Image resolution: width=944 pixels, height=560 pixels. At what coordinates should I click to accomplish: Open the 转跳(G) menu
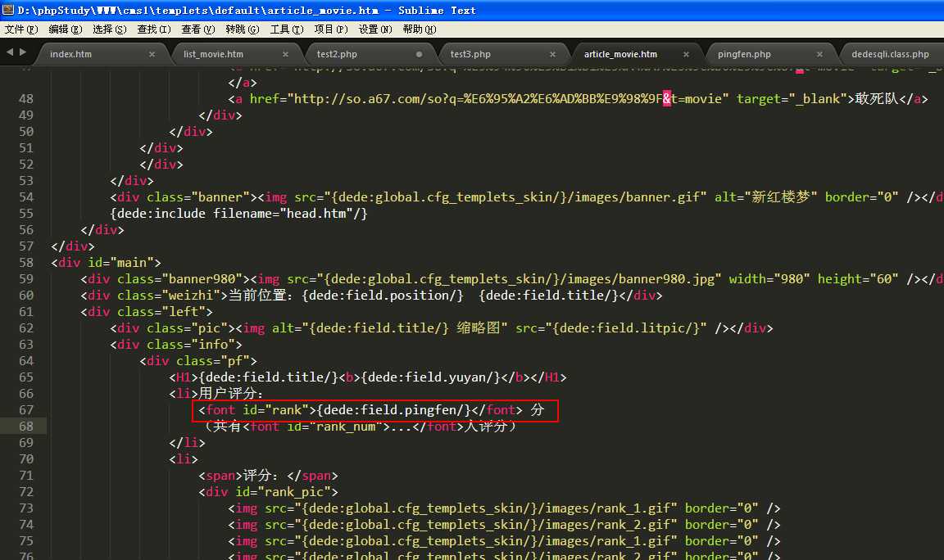242,29
